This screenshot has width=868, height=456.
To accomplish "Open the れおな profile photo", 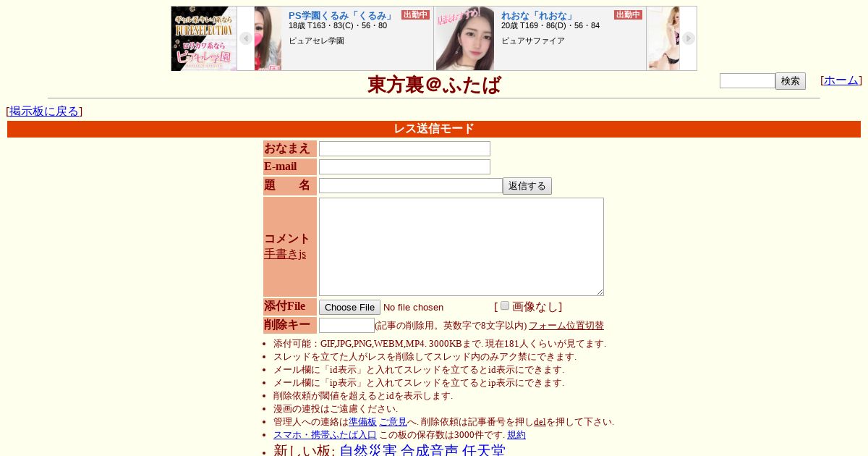I will (x=465, y=38).
